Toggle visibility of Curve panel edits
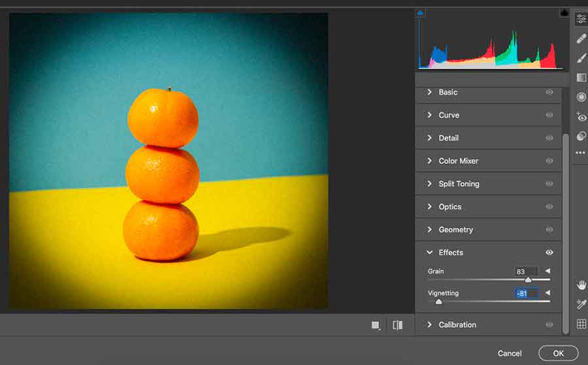Screen dimensions: 588x365 (x=549, y=115)
